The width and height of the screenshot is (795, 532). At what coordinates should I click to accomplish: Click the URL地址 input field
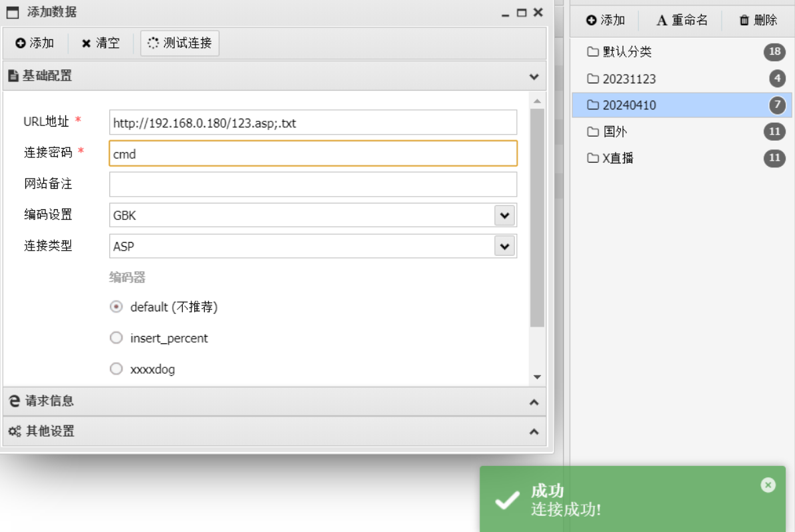click(x=313, y=123)
